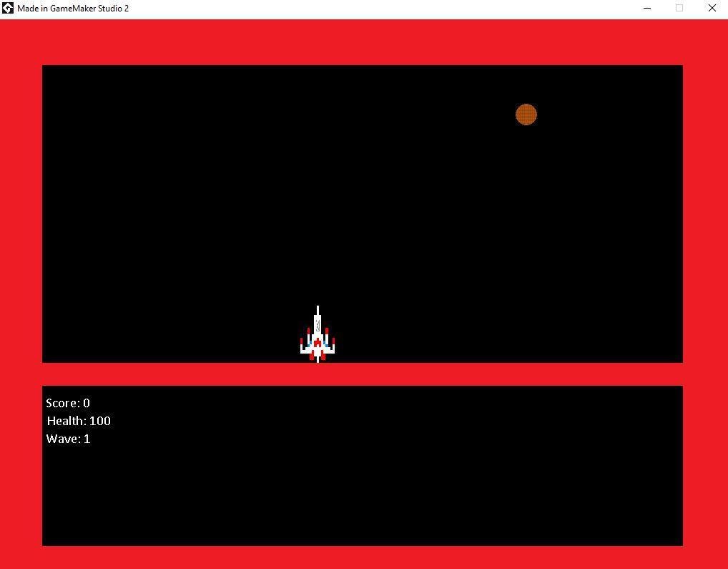Viewport: 728px width, 569px height.
Task: Click the "Score: 0" label
Action: coord(68,403)
